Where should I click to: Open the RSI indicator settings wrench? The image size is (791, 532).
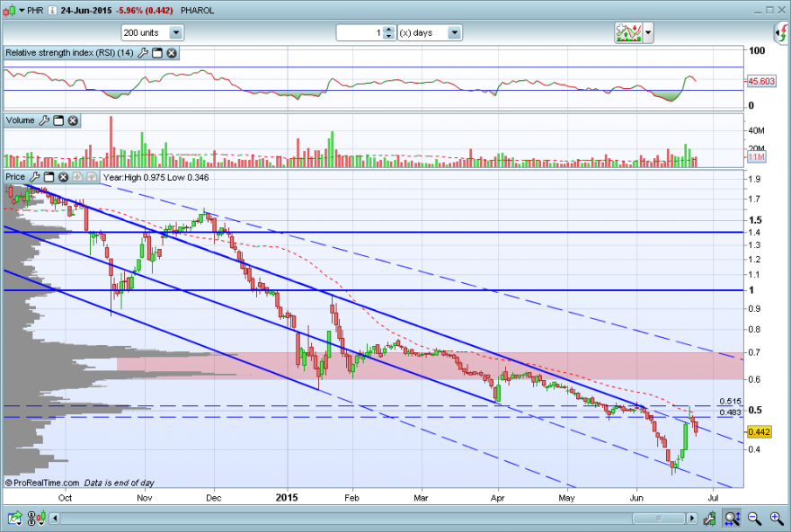(143, 53)
